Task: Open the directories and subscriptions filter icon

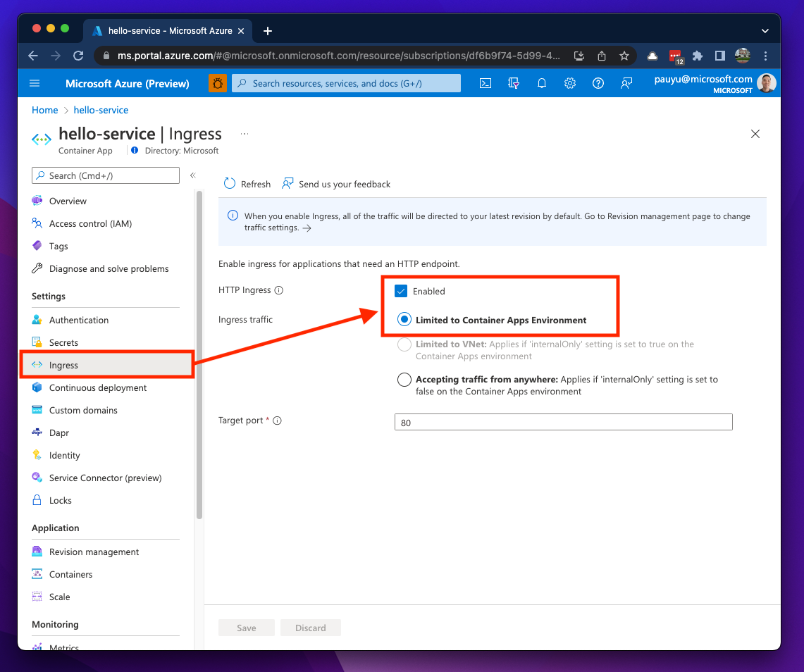Action: [x=514, y=83]
